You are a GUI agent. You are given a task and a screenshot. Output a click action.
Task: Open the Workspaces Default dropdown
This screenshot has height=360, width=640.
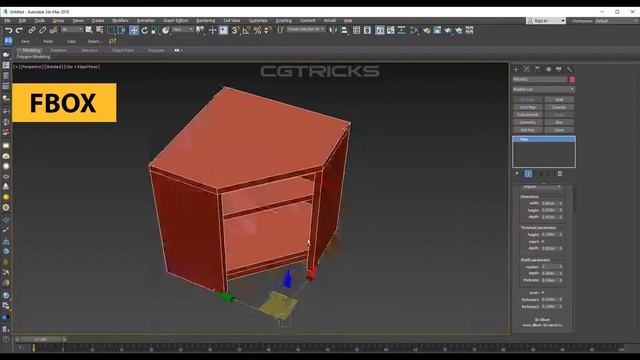pyautogui.click(x=616, y=20)
